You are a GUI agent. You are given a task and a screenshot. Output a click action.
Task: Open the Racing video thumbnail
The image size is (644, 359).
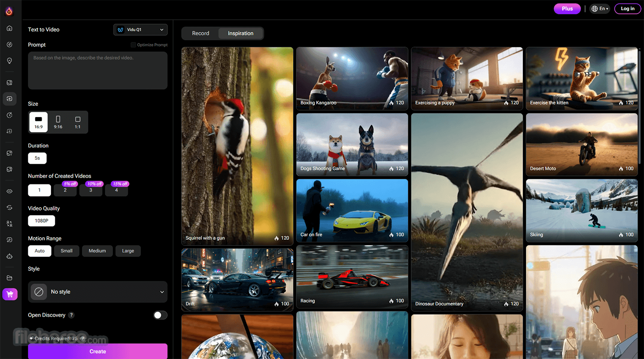pos(352,277)
